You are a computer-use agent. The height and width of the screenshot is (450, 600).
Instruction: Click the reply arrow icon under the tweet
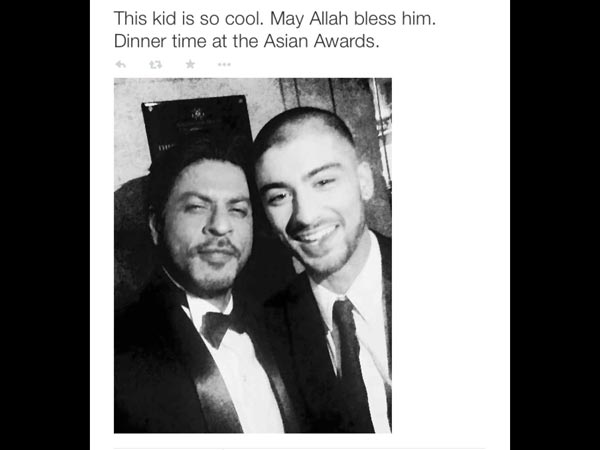tap(121, 64)
